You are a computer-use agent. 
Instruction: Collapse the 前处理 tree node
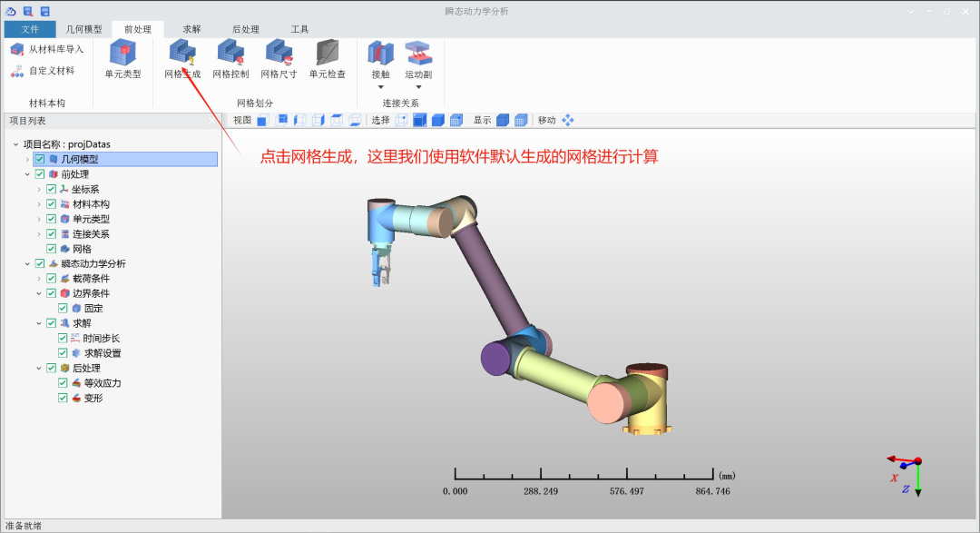[x=27, y=174]
